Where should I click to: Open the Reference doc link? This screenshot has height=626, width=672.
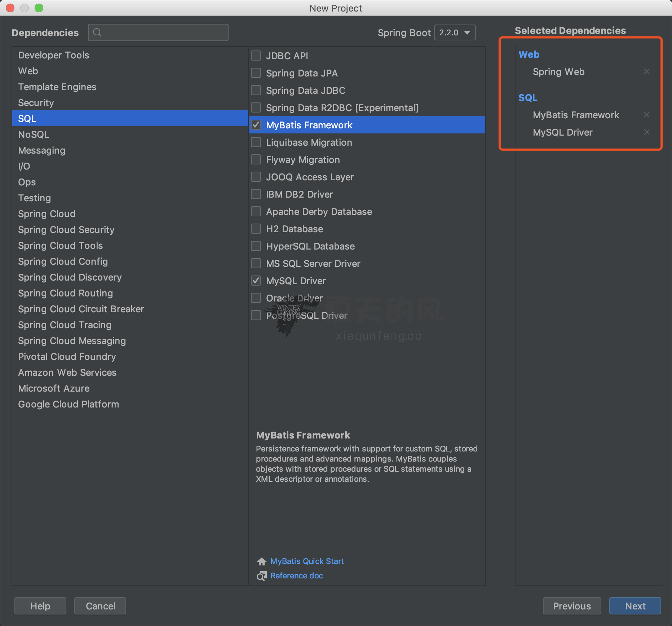point(296,576)
